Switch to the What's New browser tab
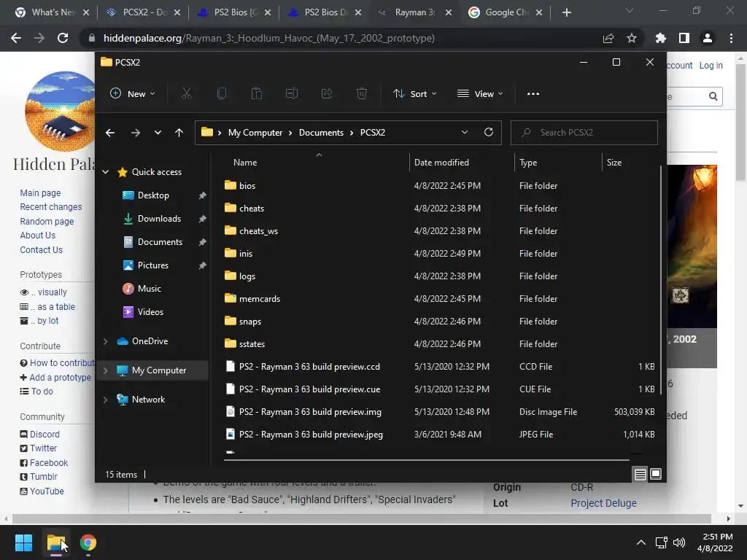This screenshot has width=747, height=560. (x=52, y=12)
